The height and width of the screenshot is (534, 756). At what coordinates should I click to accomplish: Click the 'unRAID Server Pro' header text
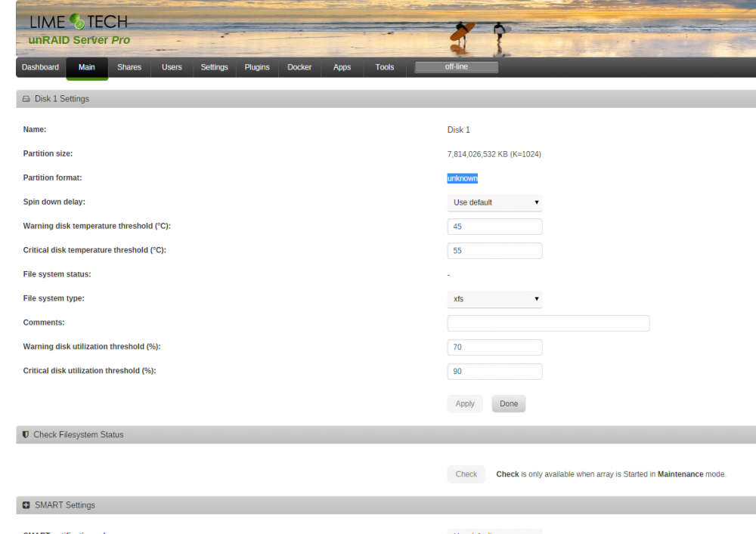pyautogui.click(x=79, y=40)
